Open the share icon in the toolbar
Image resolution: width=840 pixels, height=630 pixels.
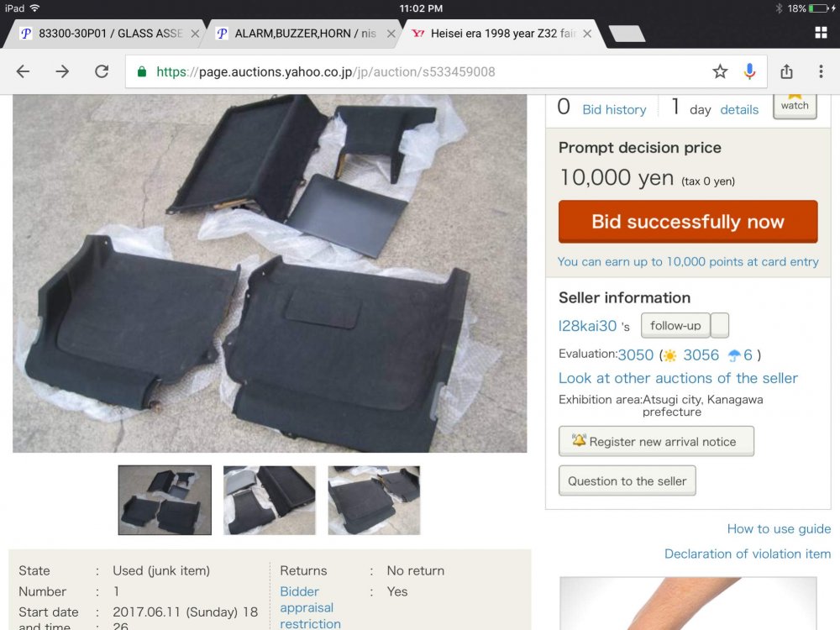786,71
